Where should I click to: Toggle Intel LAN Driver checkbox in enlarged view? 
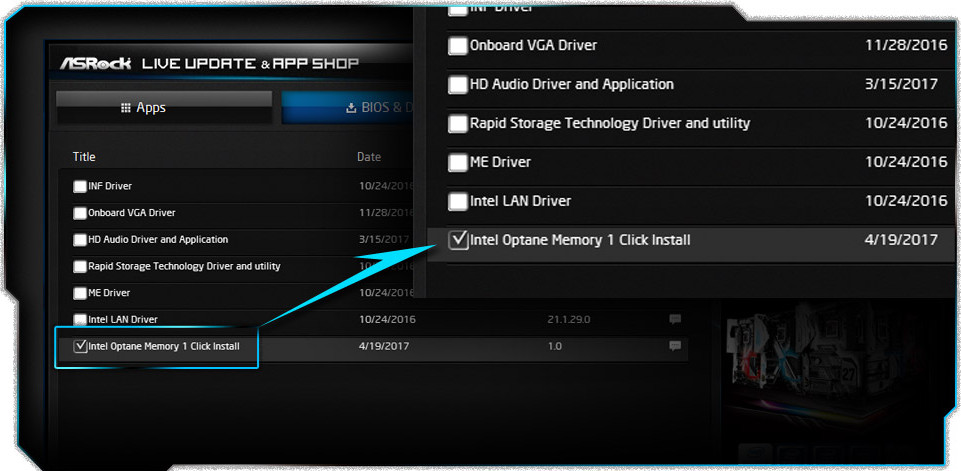pyautogui.click(x=458, y=201)
